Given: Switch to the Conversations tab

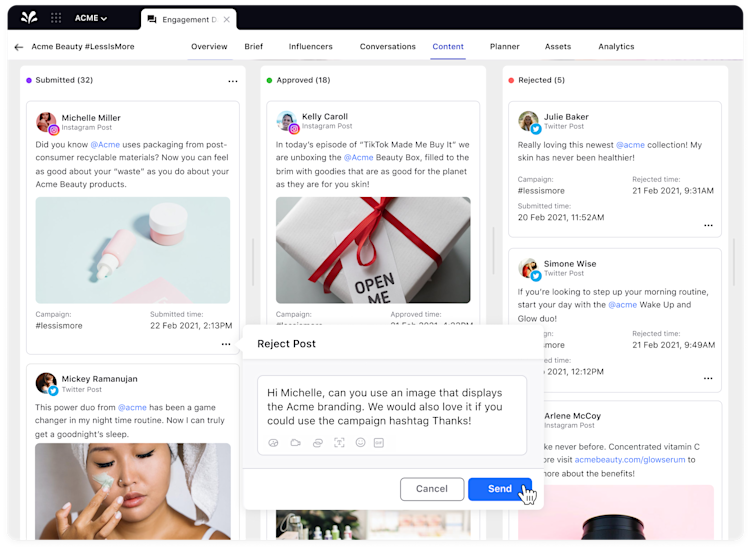Looking at the screenshot, I should coord(387,46).
